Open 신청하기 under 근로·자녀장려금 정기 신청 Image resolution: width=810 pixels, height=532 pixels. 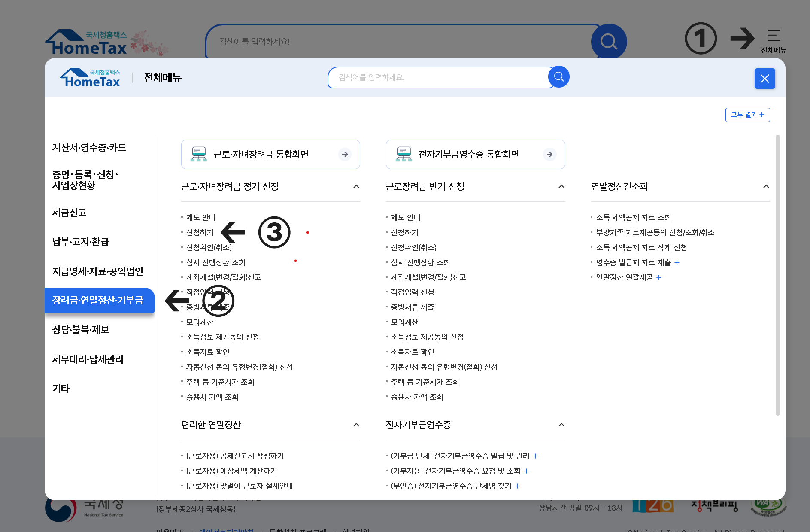click(x=200, y=232)
